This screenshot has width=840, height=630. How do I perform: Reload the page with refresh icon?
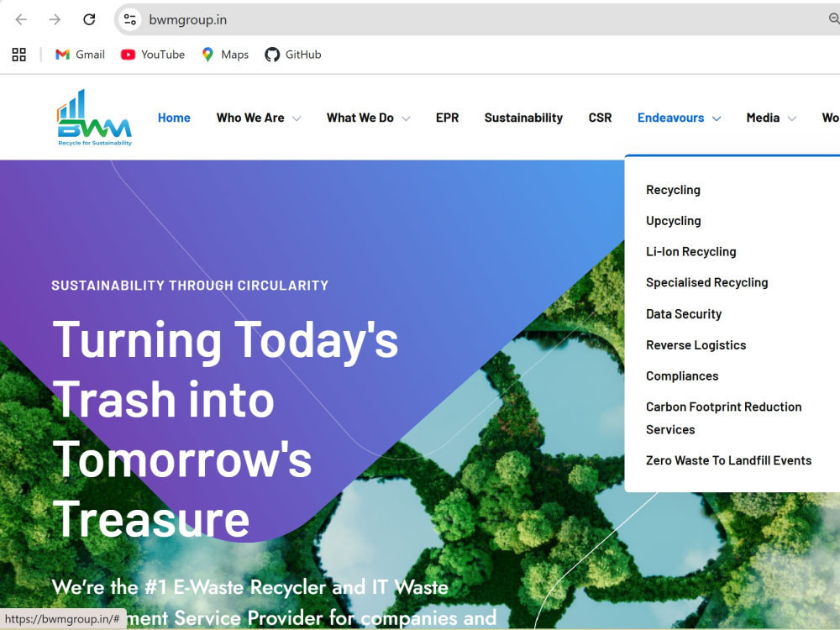coord(89,20)
